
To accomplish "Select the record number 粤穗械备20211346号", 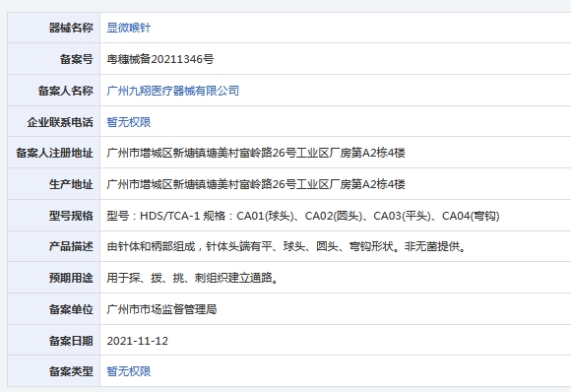I will [x=160, y=59].
